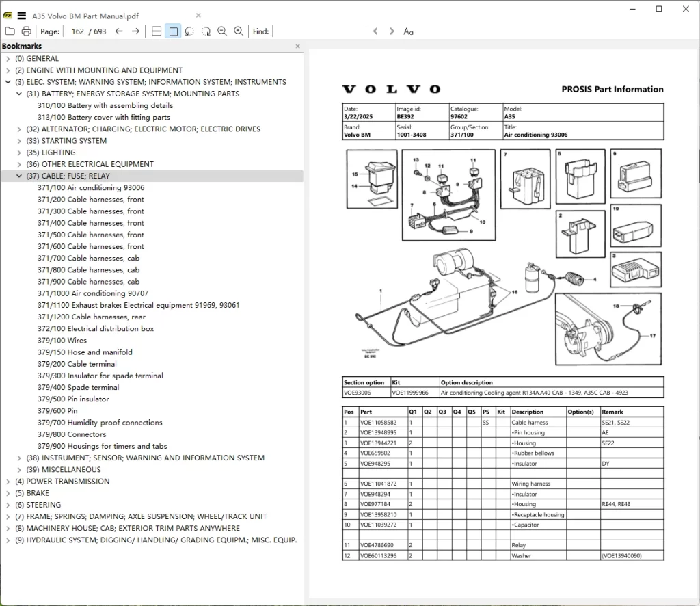Expand (38) INSTRUMENT; SENSOR bookmark
The height and width of the screenshot is (606, 700).
18,458
